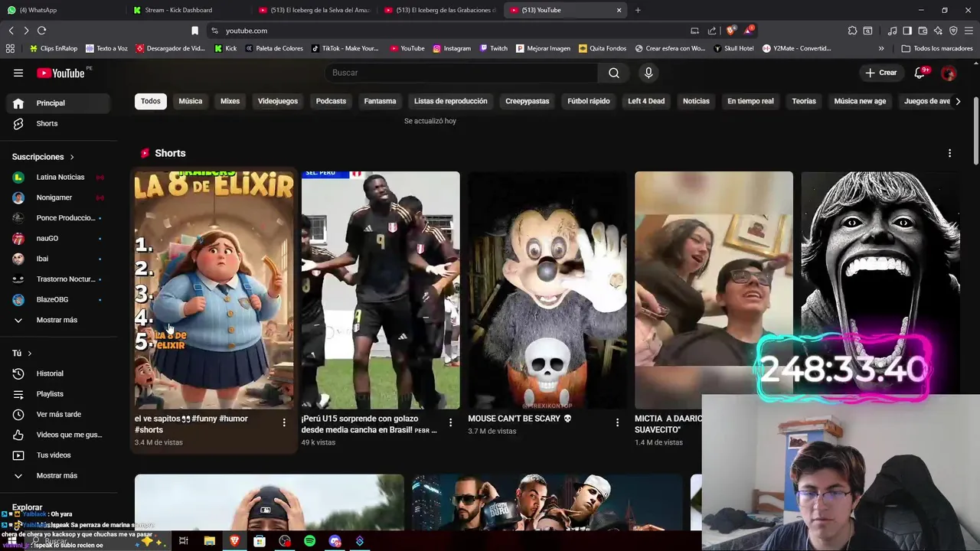Viewport: 980px width, 551px height.
Task: Select the 'Creepypastas' filter chip
Action: (527, 101)
